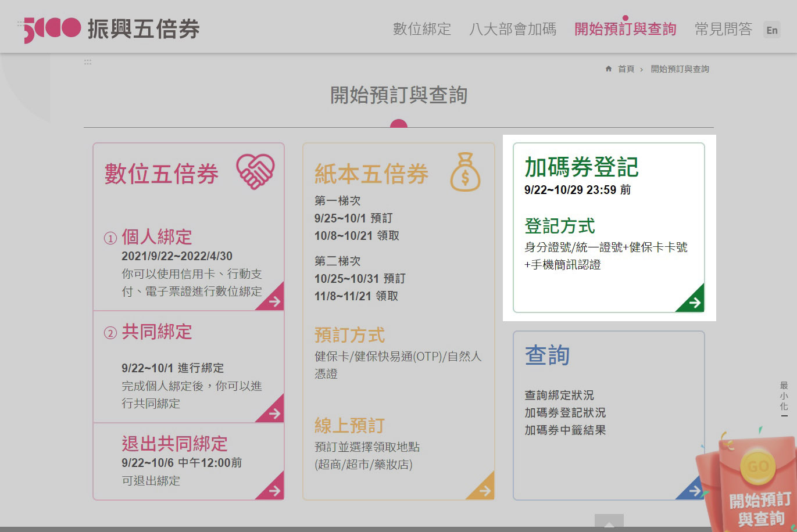This screenshot has height=532, width=797.
Task: Open the 常見問答 menu item
Action: point(723,29)
